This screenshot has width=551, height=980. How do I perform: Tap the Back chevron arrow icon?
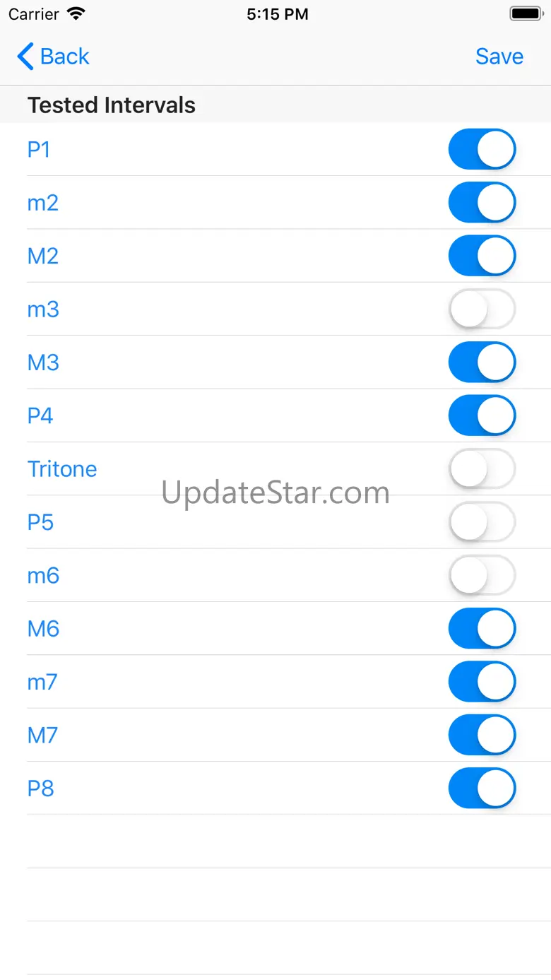25,57
